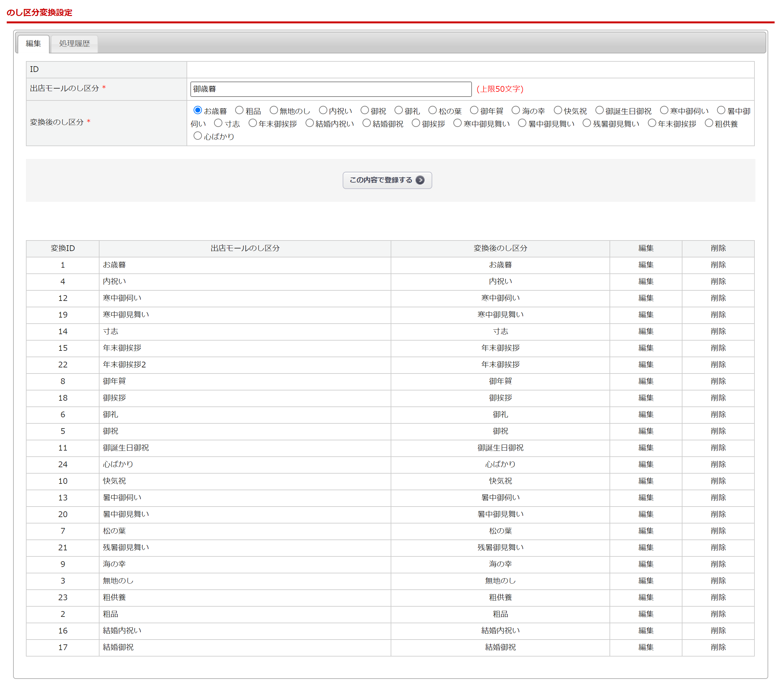Delete the 御年賀 row
The width and height of the screenshot is (781, 700).
[718, 381]
